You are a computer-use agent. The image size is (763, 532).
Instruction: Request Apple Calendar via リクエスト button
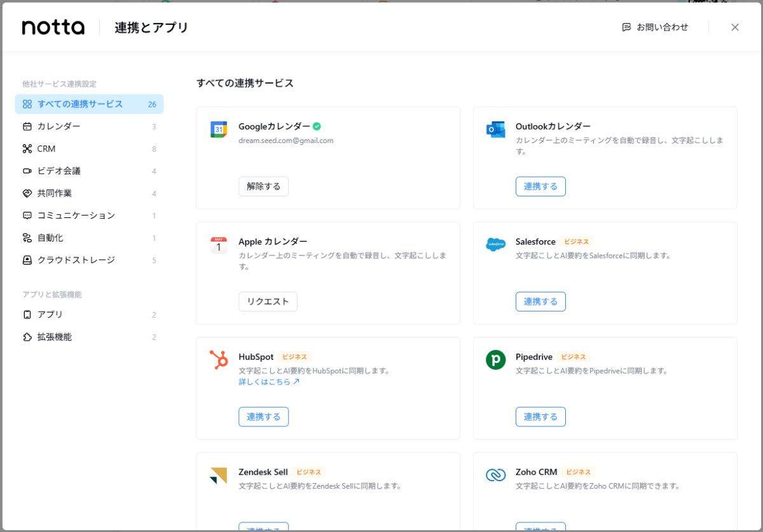(x=268, y=302)
